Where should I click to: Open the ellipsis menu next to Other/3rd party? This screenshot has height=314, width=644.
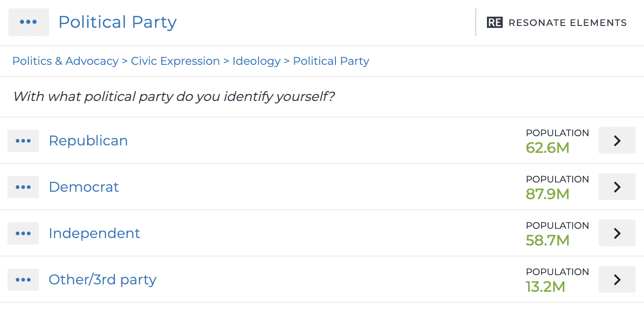23,279
